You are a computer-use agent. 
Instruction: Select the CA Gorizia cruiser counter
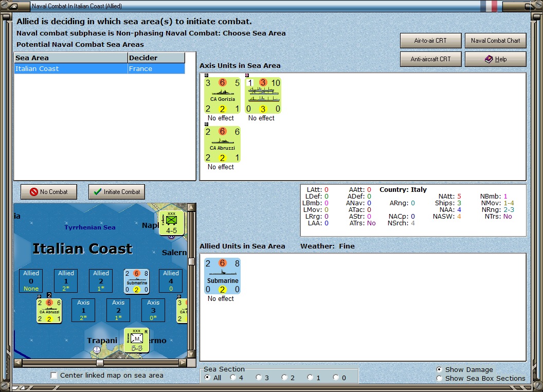coord(222,96)
